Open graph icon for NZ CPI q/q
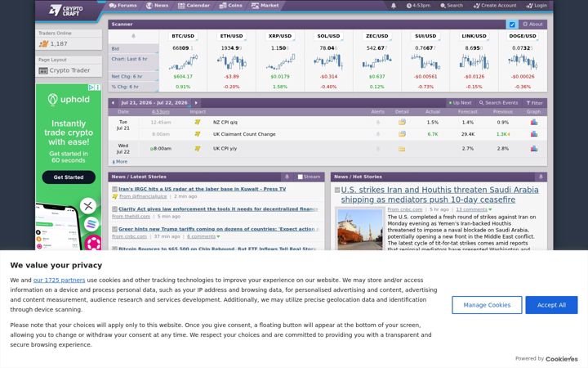The width and height of the screenshot is (588, 368). click(x=534, y=123)
